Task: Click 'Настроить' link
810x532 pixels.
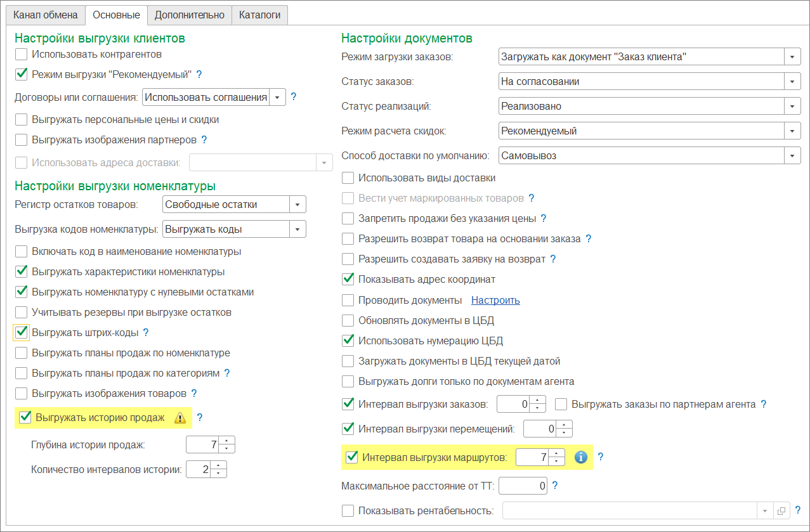Action: [x=495, y=300]
